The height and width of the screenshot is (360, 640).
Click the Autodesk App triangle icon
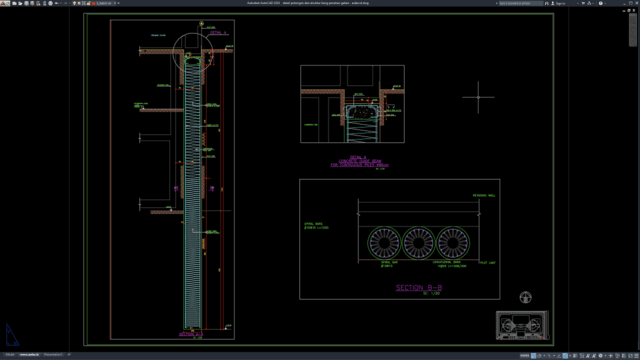point(589,3)
